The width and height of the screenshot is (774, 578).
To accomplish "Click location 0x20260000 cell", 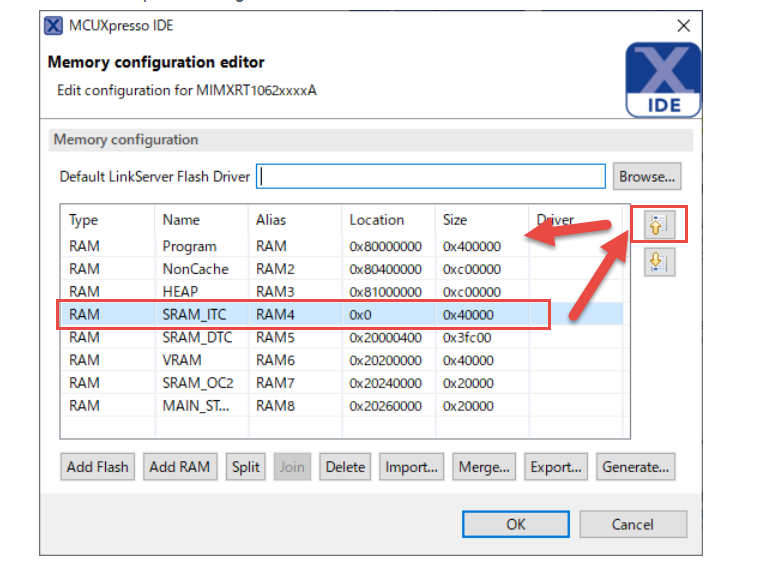I will pos(386,405).
